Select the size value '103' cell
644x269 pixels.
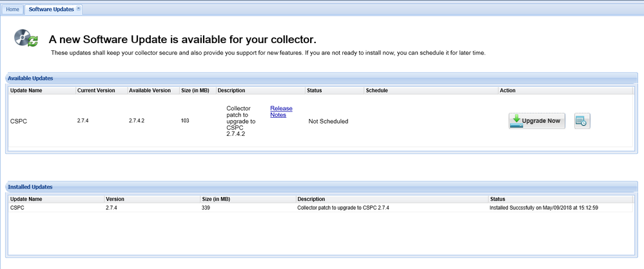[185, 122]
